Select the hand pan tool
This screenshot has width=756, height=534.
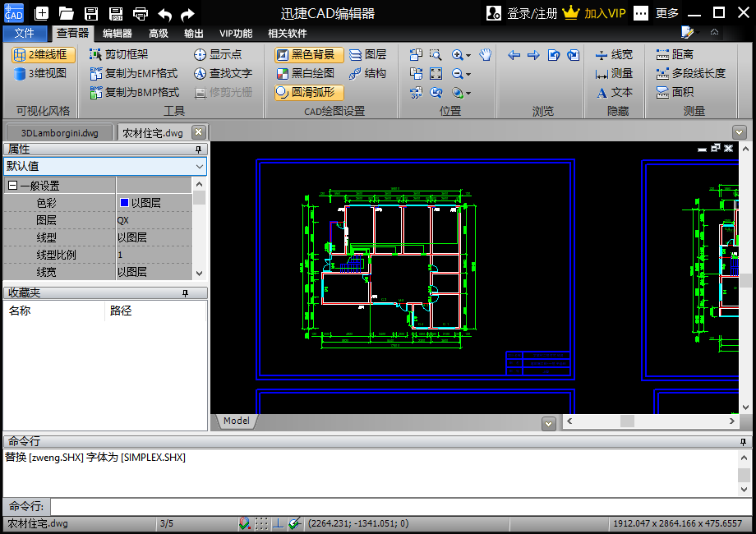point(485,54)
